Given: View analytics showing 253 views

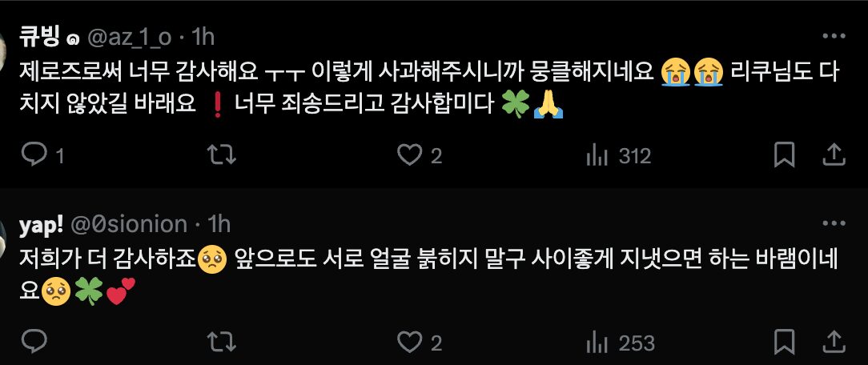Looking at the screenshot, I should point(620,343).
